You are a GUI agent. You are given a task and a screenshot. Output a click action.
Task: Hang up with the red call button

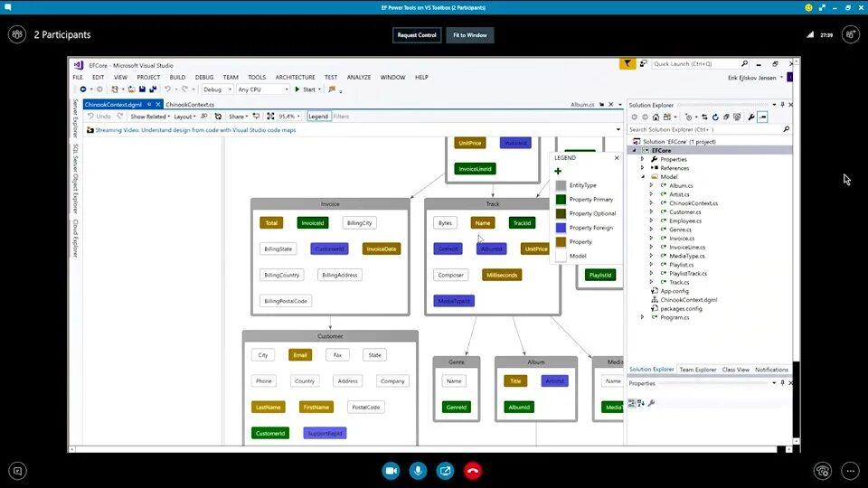click(x=473, y=471)
